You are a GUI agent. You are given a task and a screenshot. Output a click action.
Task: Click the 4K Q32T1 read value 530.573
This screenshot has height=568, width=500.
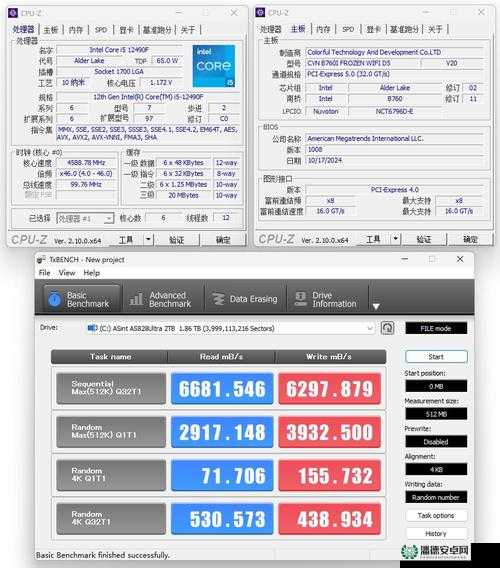click(x=222, y=519)
